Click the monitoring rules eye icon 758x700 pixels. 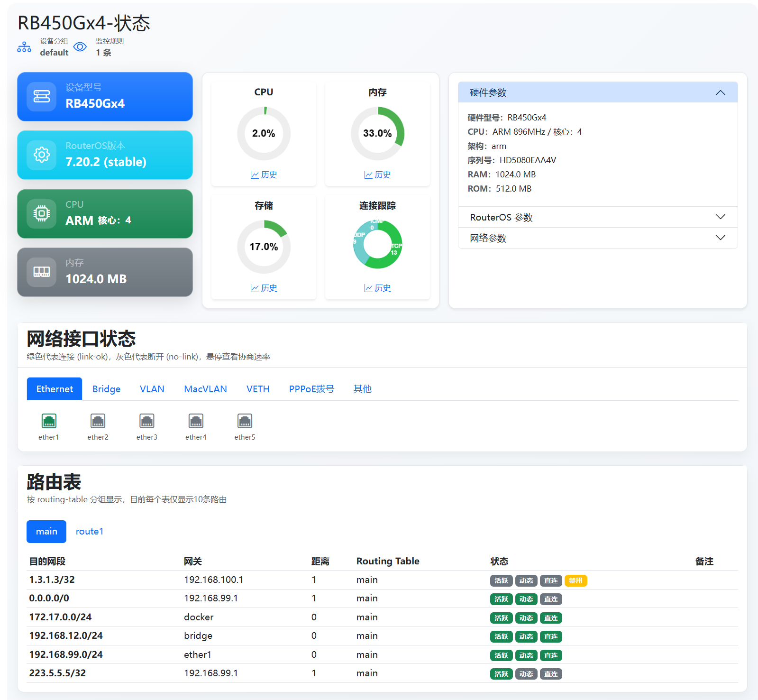click(80, 47)
